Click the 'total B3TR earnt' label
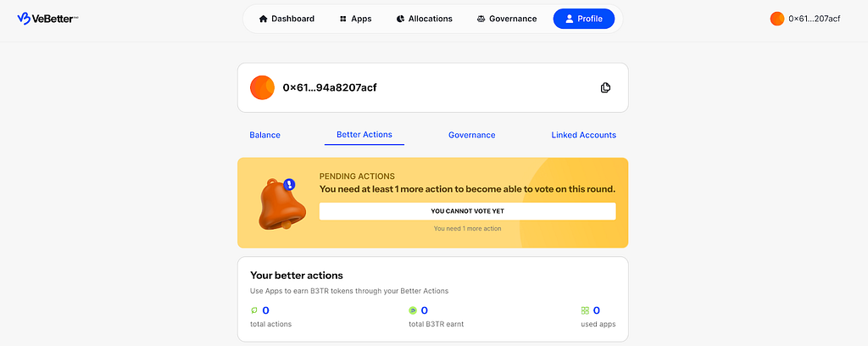The width and height of the screenshot is (868, 346). pyautogui.click(x=437, y=324)
